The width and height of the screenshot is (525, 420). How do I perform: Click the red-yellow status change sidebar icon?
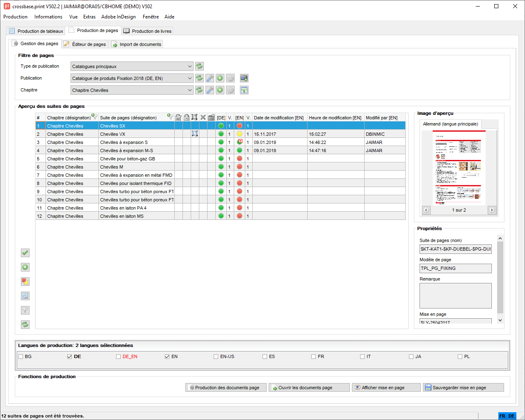click(25, 281)
